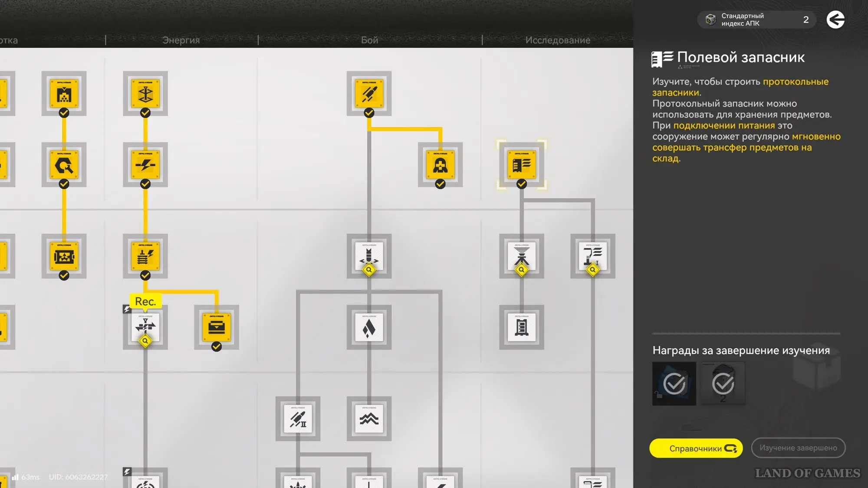
Task: Select the rocket icon node in the Бой column
Action: (369, 94)
